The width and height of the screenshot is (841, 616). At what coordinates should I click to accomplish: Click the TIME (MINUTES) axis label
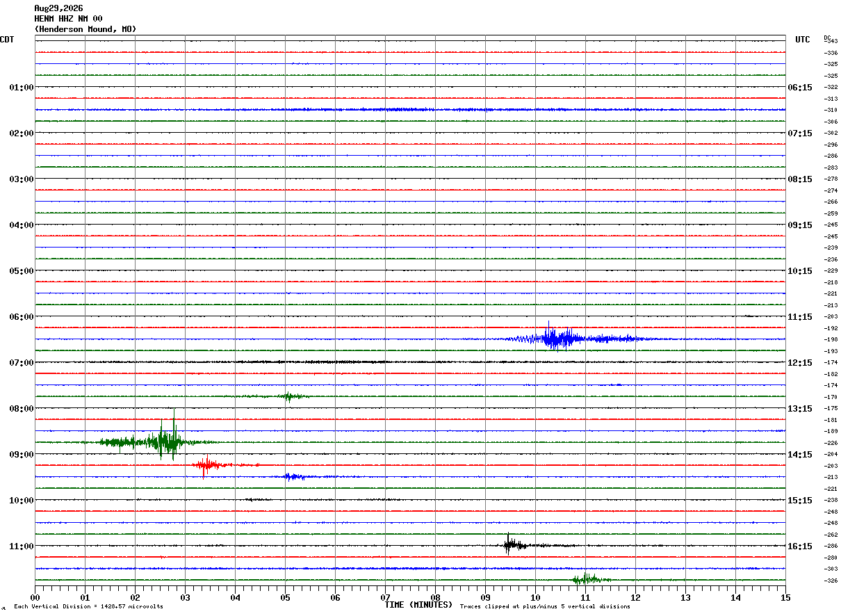418,605
